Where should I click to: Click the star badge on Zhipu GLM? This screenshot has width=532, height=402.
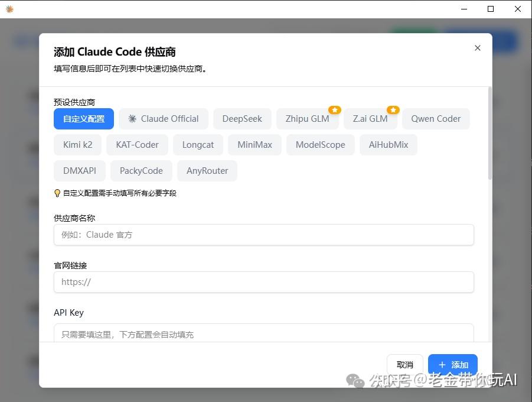[335, 109]
